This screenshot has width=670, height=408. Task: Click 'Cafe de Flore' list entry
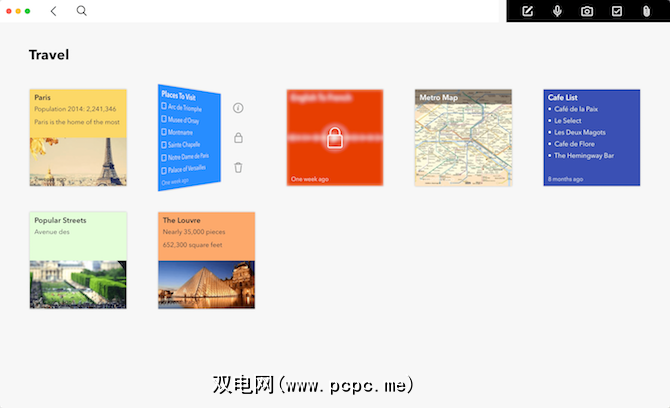click(574, 144)
